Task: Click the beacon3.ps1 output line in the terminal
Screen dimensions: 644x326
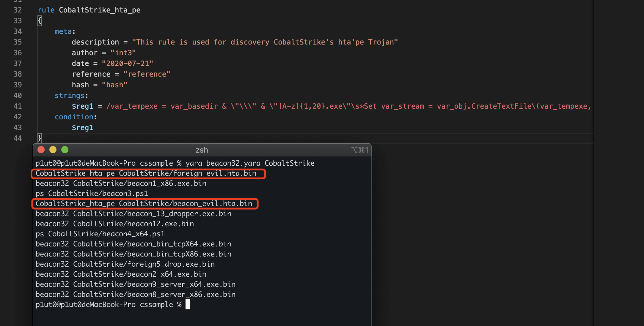Action: (92, 194)
